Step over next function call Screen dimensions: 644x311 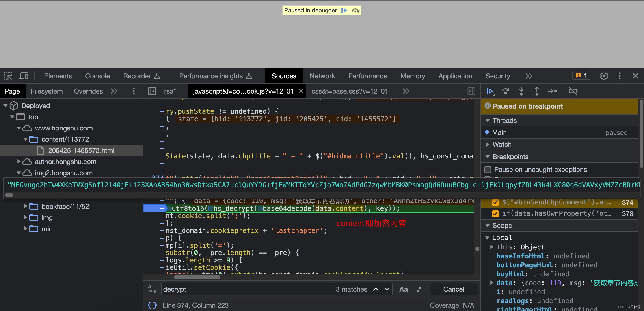(506, 91)
